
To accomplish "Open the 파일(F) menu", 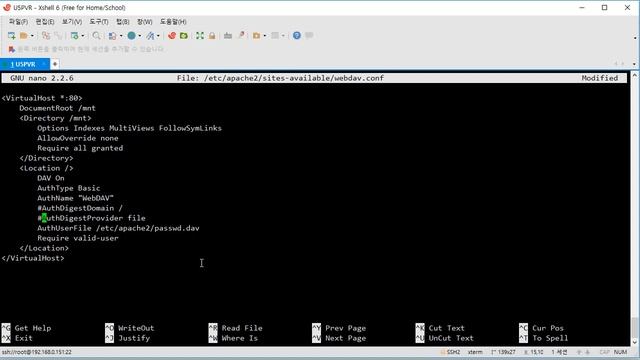I will tap(18, 22).
